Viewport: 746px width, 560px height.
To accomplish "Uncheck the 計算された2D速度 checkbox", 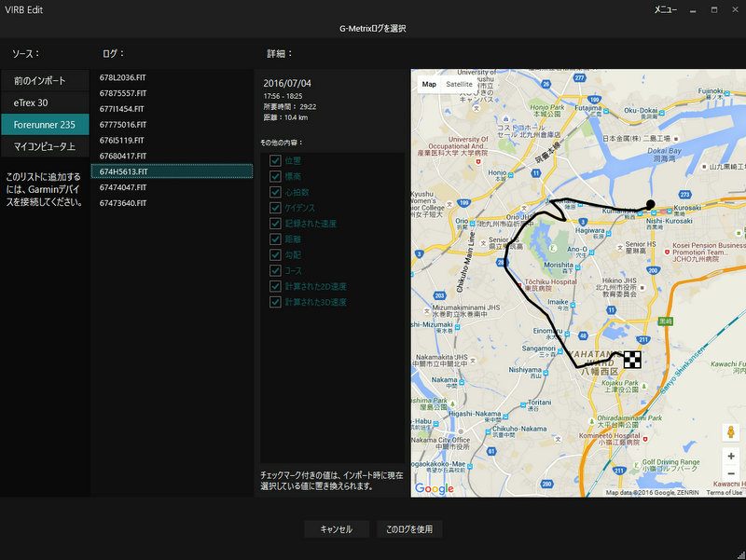I will pyautogui.click(x=275, y=286).
